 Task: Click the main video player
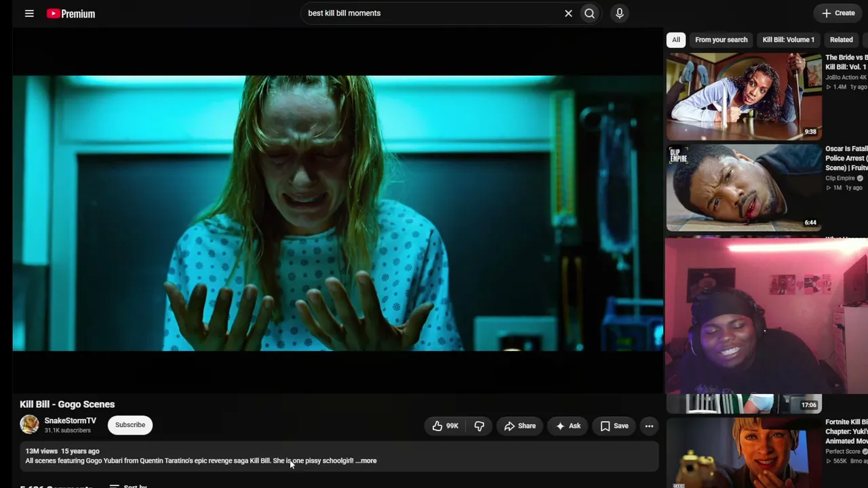point(338,213)
